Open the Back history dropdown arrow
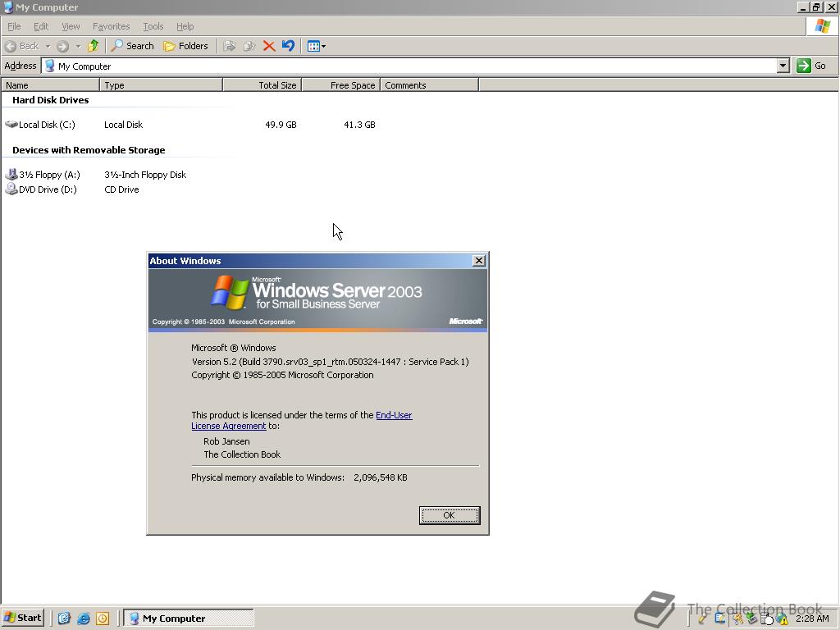Image resolution: width=840 pixels, height=630 pixels. point(48,47)
